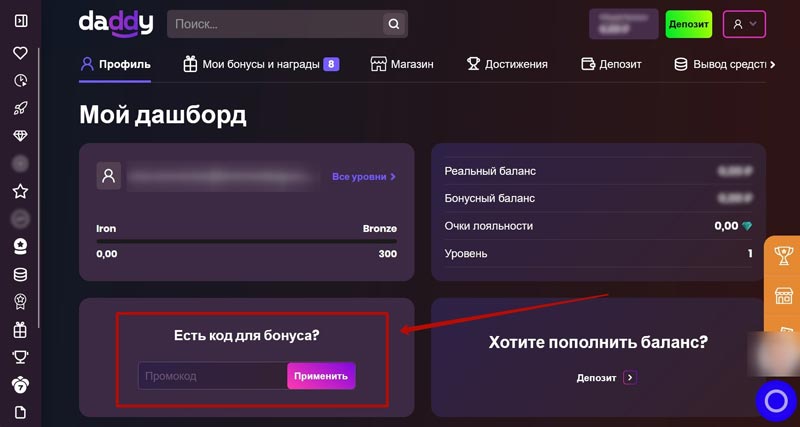Go to the "Достижения" tab
The width and height of the screenshot is (800, 427).
(x=507, y=64)
